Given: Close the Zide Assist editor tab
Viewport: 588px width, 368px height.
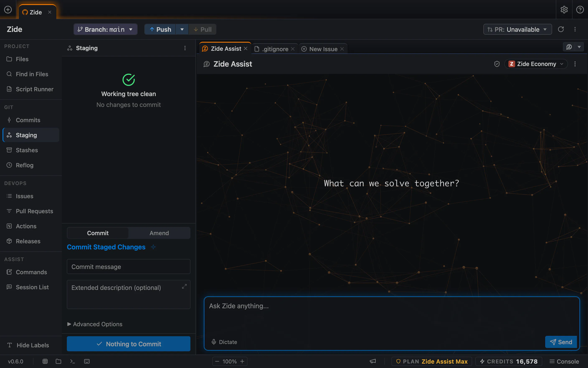Looking at the screenshot, I should pos(246,48).
